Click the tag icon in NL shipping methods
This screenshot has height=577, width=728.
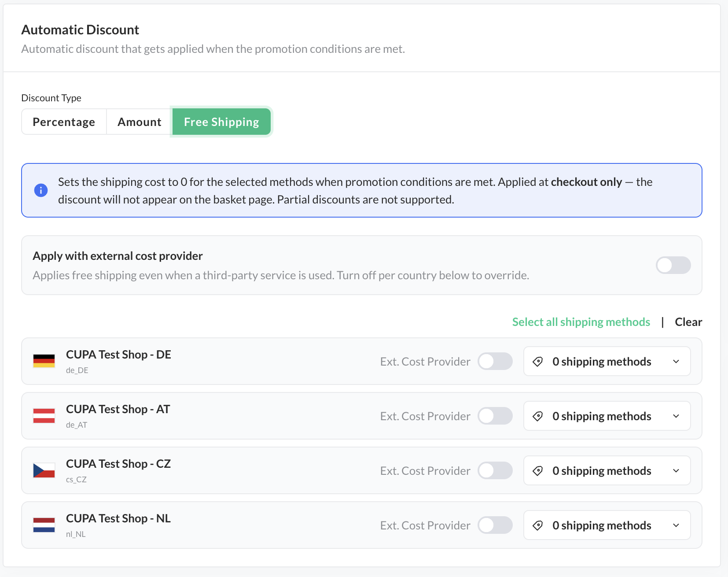pos(538,525)
